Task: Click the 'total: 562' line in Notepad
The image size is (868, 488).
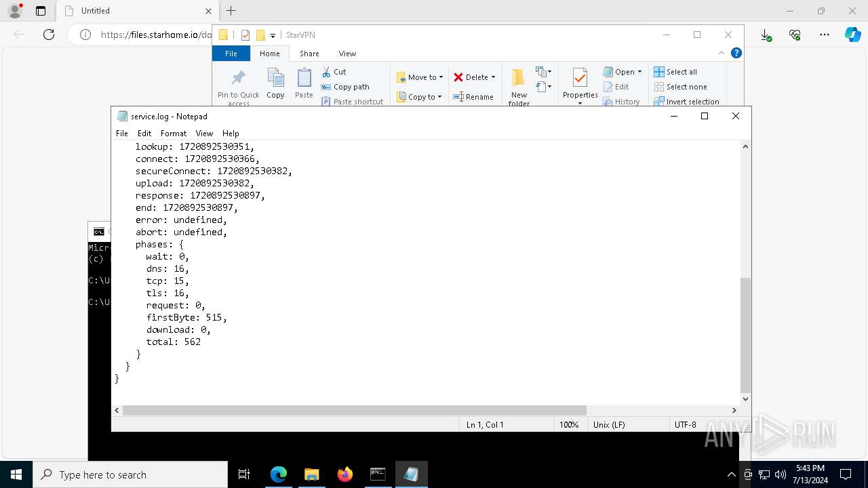Action: 174,342
